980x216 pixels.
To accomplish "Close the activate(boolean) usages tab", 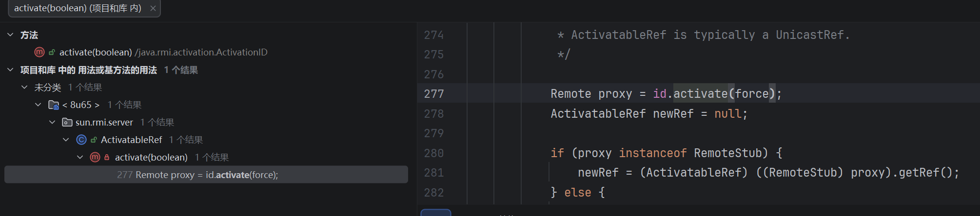I will pos(153,8).
